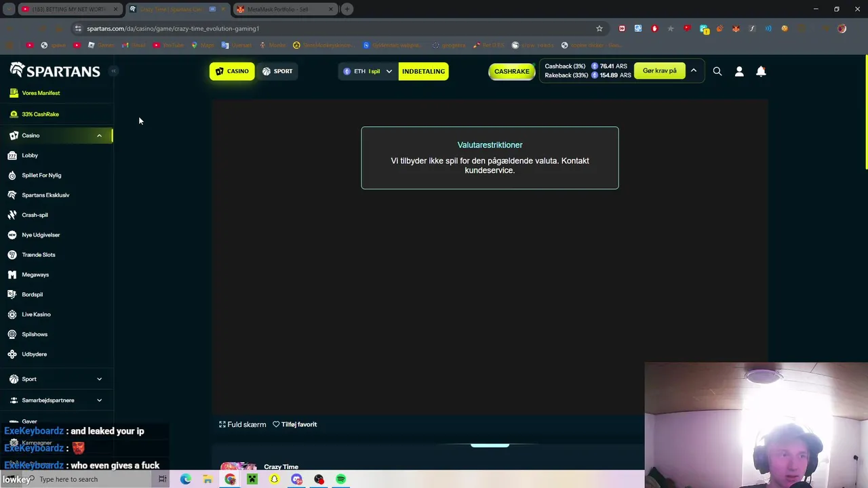Open the Maps bookmark
Viewport: 868px width, 488px height.
tap(203, 45)
